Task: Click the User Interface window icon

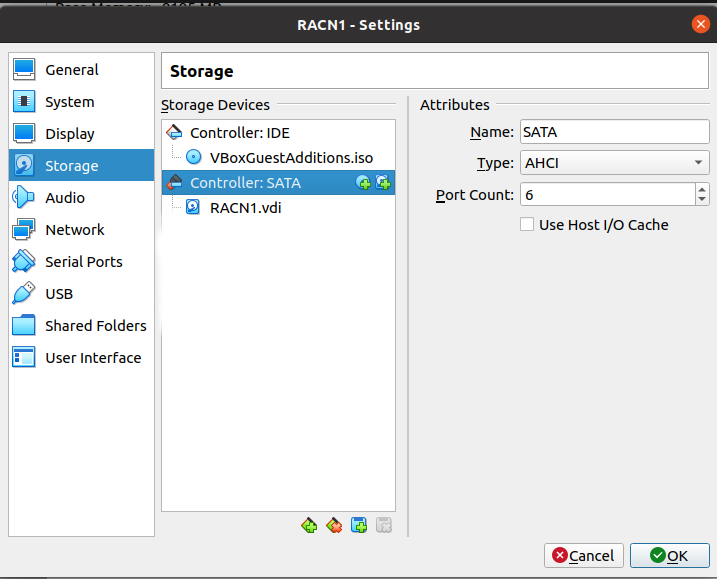Action: (24, 358)
